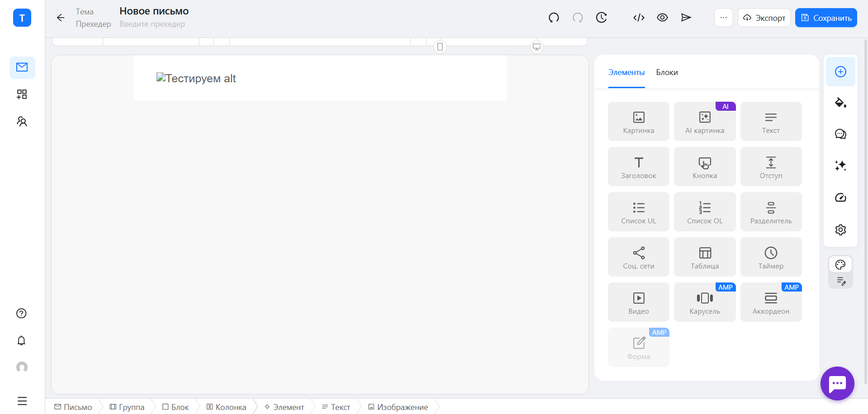Open the speedometer check panel
This screenshot has width=868, height=414.
tap(840, 198)
